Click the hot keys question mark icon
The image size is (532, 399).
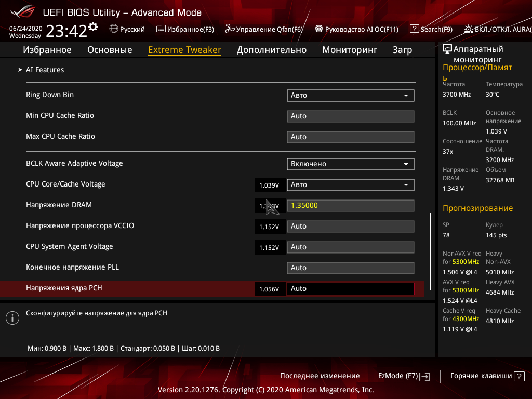[519, 376]
